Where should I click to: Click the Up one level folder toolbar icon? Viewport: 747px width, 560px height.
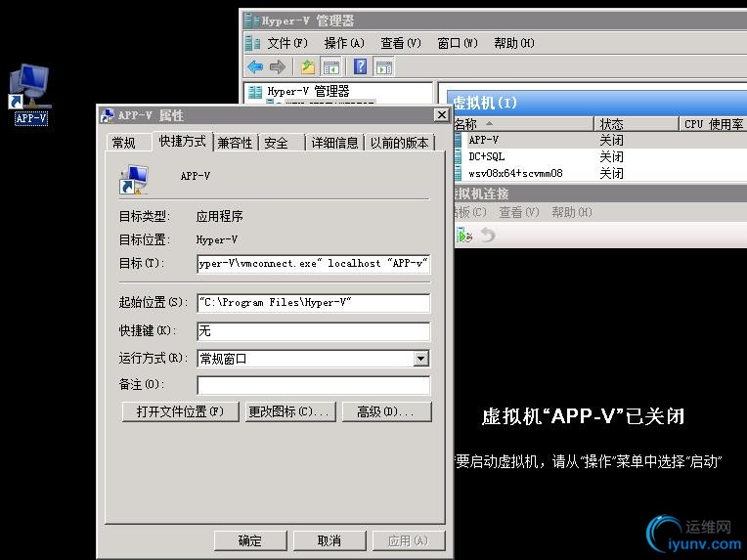[x=308, y=67]
